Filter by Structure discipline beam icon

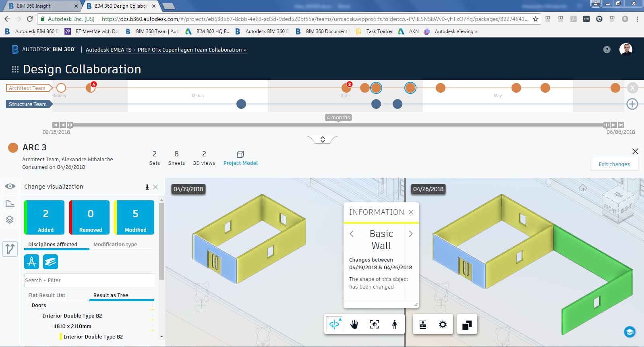[50, 262]
